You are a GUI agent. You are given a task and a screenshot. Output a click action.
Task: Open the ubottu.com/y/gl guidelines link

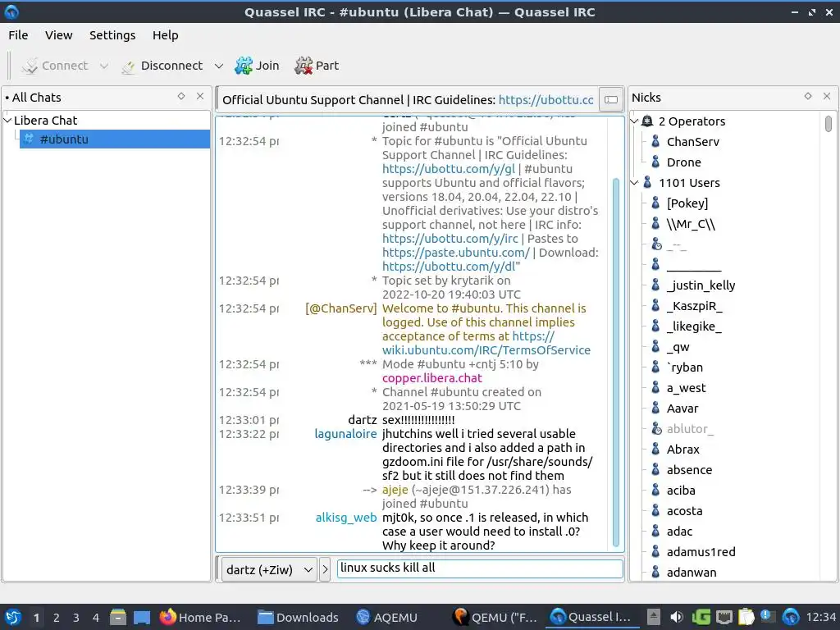pos(449,169)
